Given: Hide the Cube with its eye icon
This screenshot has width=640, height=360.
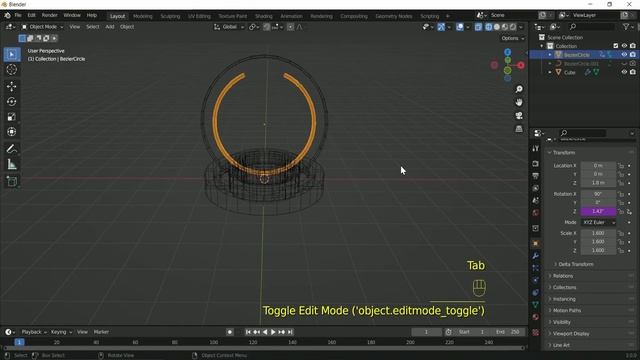Looking at the screenshot, I should click(x=624, y=72).
